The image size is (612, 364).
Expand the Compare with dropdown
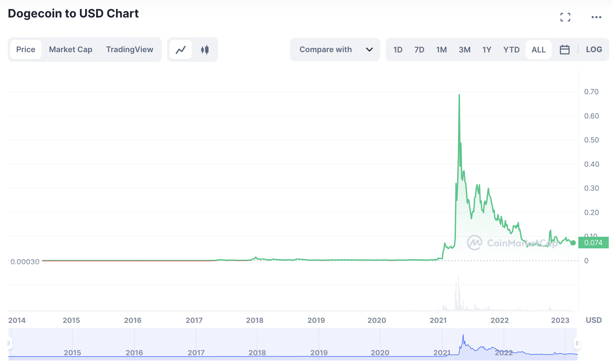[x=335, y=50]
